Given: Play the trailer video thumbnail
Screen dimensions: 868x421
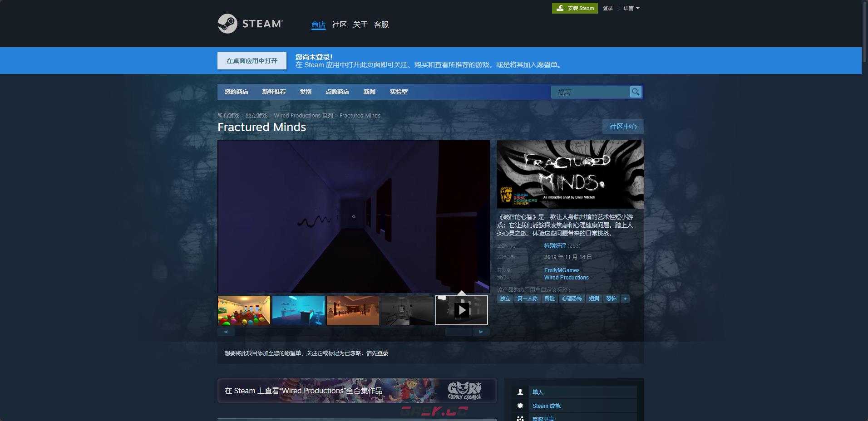Looking at the screenshot, I should click(x=462, y=310).
